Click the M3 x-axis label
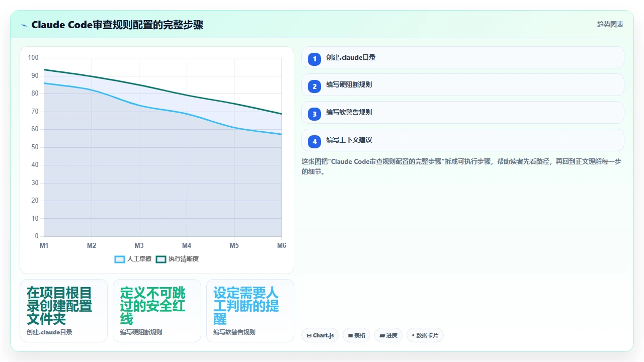 tap(139, 245)
